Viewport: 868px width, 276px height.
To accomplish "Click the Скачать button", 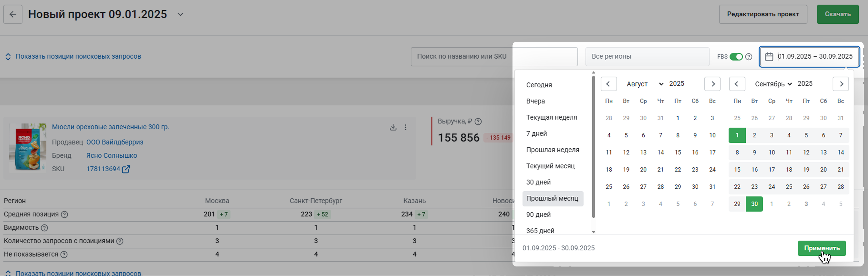I will point(837,14).
